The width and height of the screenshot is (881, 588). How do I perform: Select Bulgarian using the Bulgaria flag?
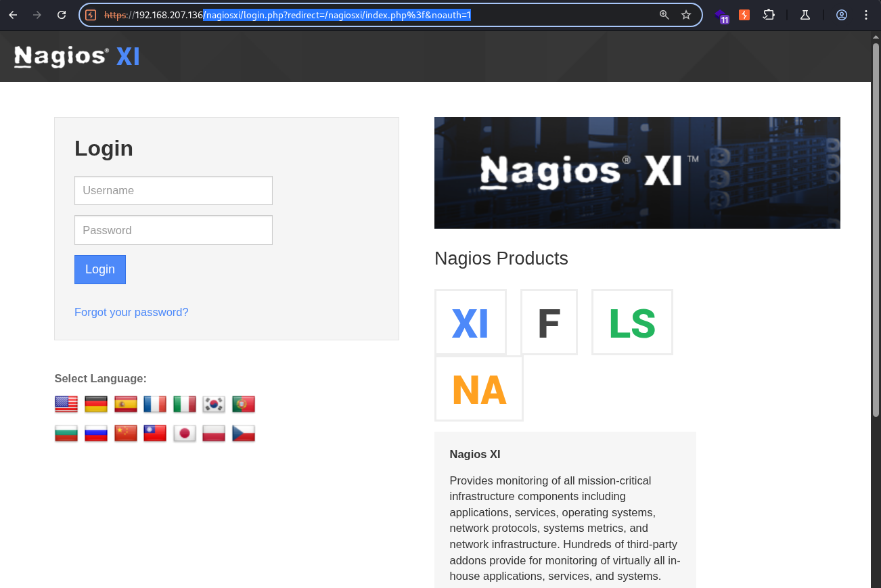click(x=66, y=433)
